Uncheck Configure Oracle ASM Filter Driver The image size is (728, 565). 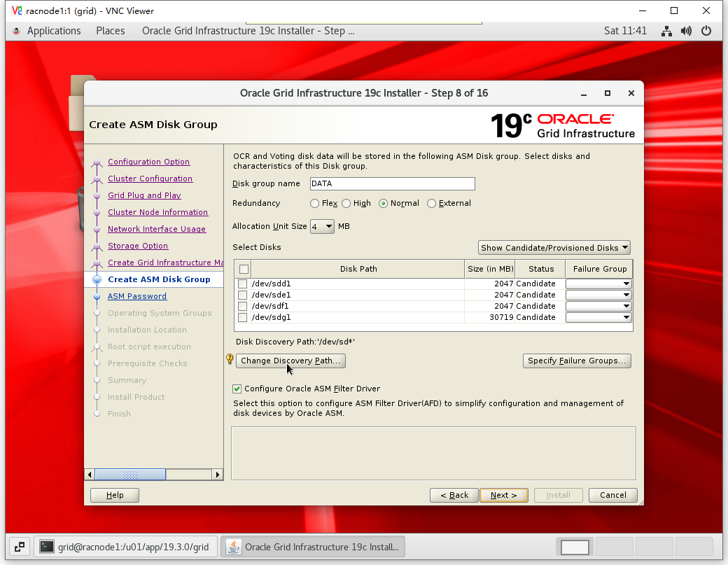coord(237,389)
